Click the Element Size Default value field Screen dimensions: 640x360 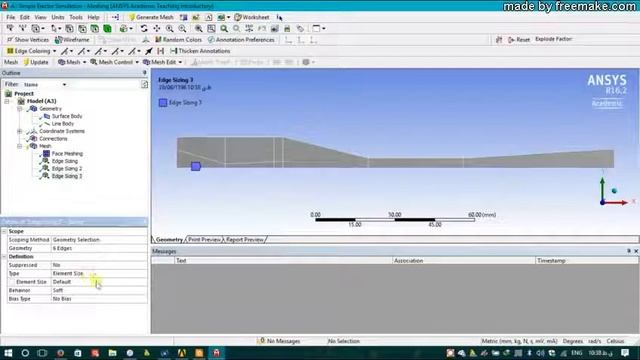[x=99, y=282]
